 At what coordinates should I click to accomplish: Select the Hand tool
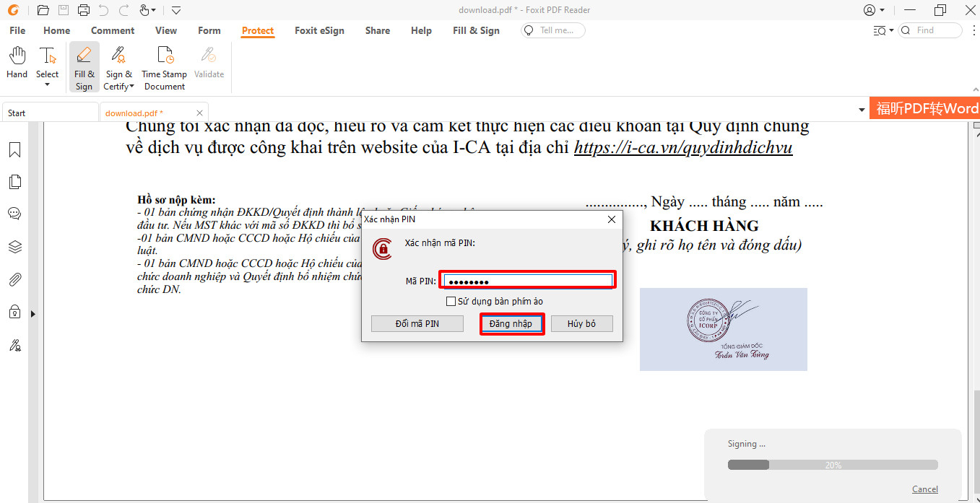coord(17,64)
